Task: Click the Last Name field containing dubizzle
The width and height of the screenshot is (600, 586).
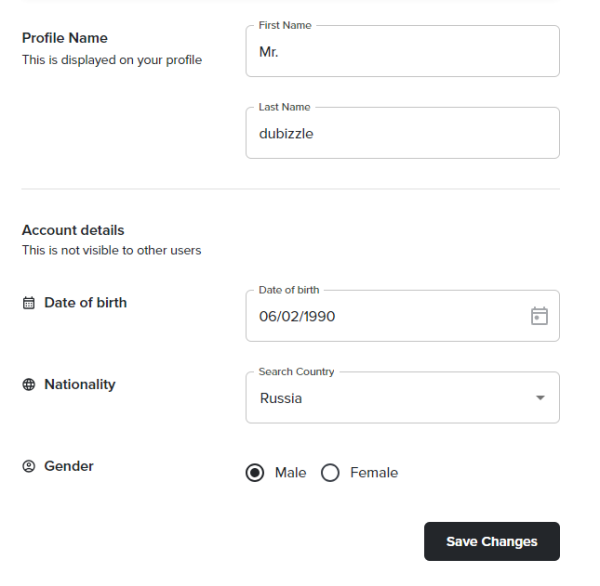Action: 402,133
